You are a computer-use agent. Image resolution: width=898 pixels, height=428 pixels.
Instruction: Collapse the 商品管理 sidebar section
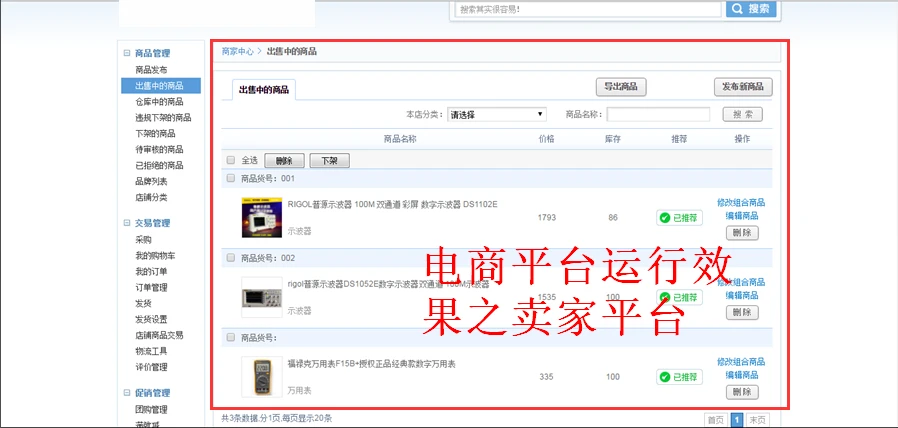127,53
